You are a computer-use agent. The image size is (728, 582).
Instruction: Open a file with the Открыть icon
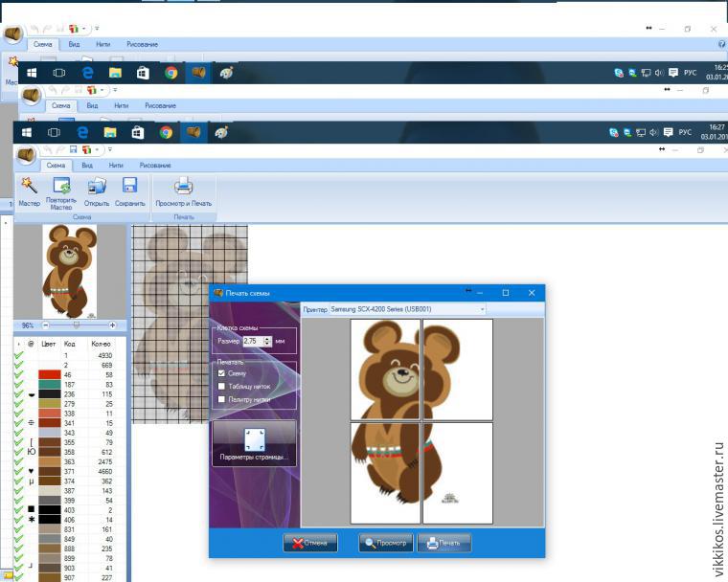(x=97, y=186)
